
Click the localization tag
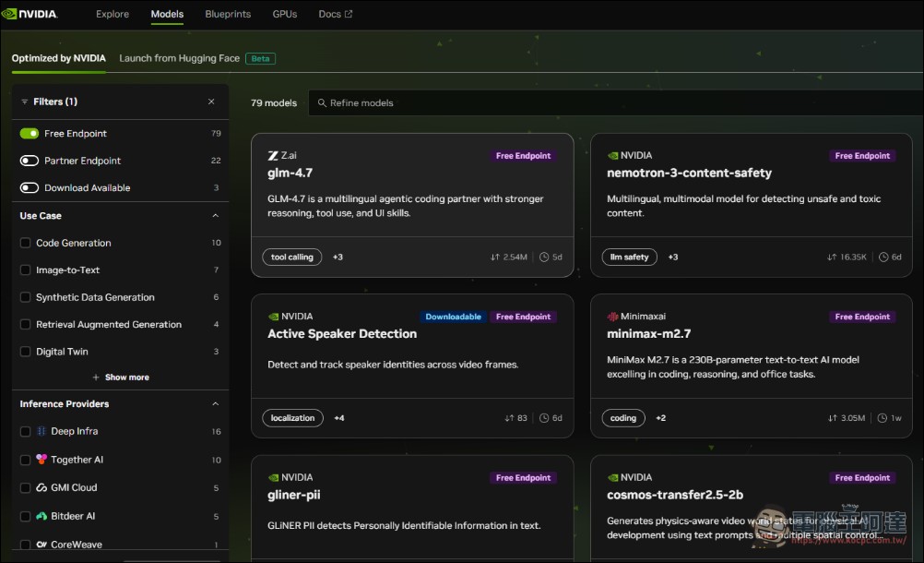pos(293,418)
